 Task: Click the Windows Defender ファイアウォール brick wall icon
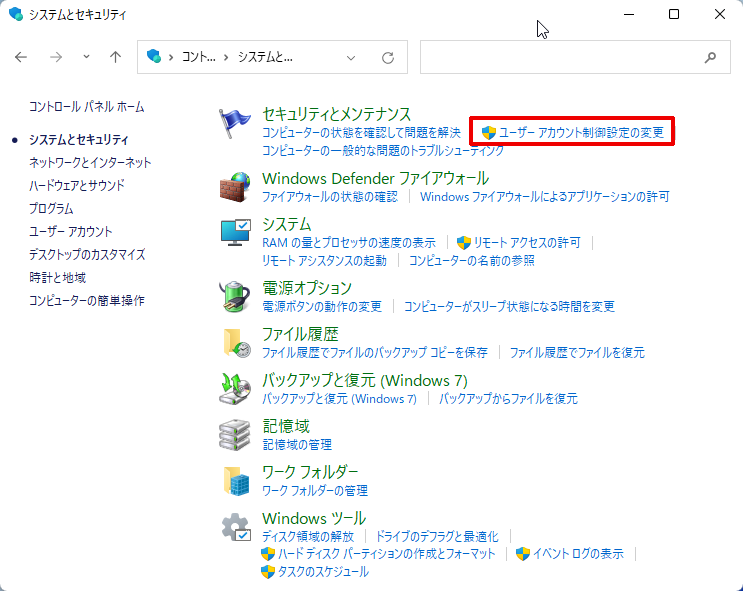coord(235,187)
